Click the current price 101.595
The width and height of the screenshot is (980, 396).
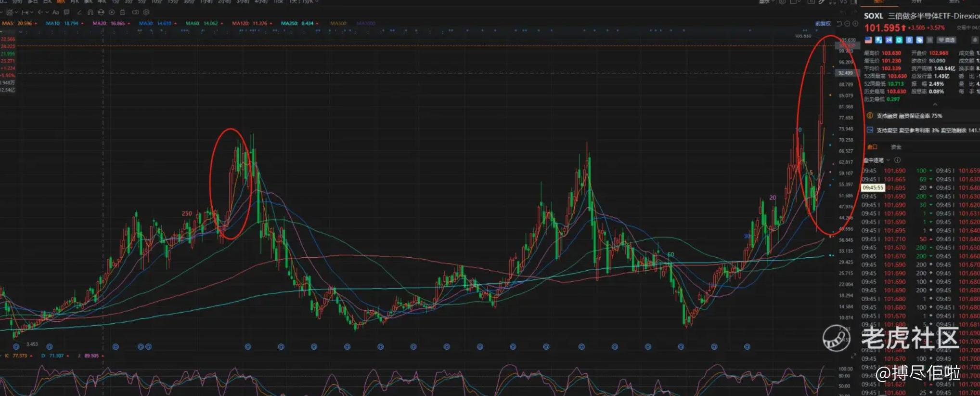(x=881, y=28)
